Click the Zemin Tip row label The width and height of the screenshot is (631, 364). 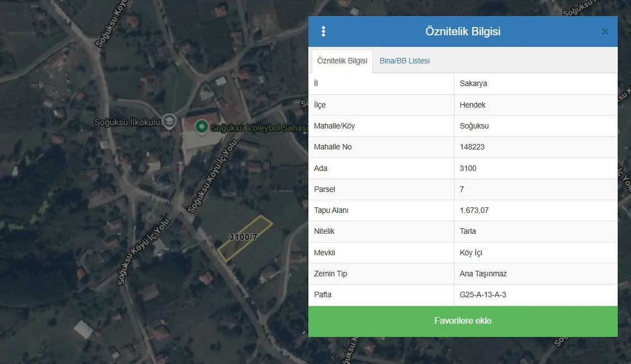pos(330,274)
